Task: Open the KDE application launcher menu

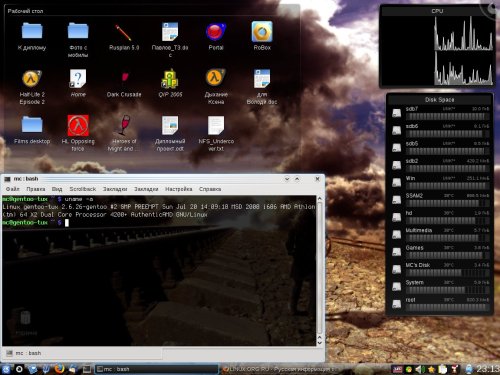Action: click(6, 369)
